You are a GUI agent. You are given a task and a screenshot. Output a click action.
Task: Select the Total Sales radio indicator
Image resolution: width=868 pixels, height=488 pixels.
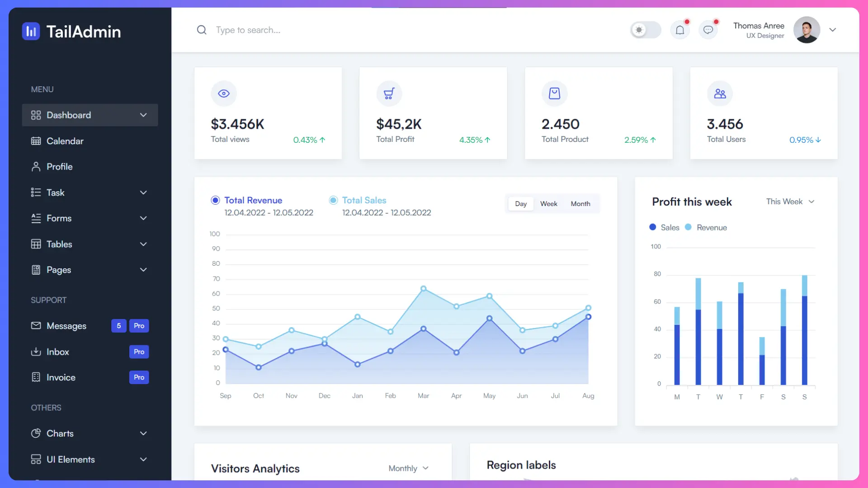coord(333,200)
